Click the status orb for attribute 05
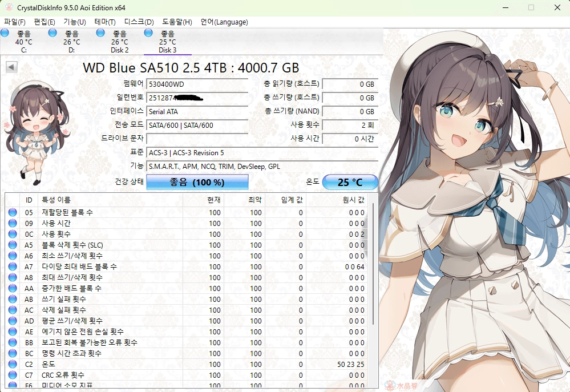 (13, 212)
